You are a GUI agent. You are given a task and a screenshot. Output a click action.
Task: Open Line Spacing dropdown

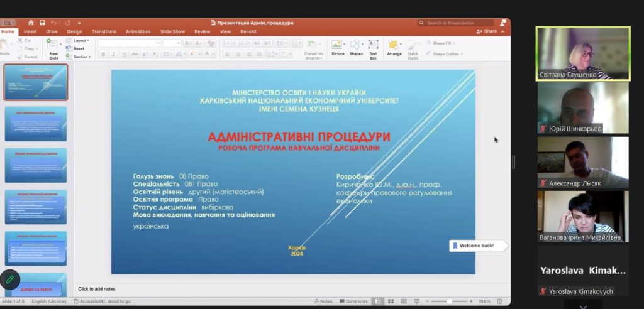tap(281, 43)
